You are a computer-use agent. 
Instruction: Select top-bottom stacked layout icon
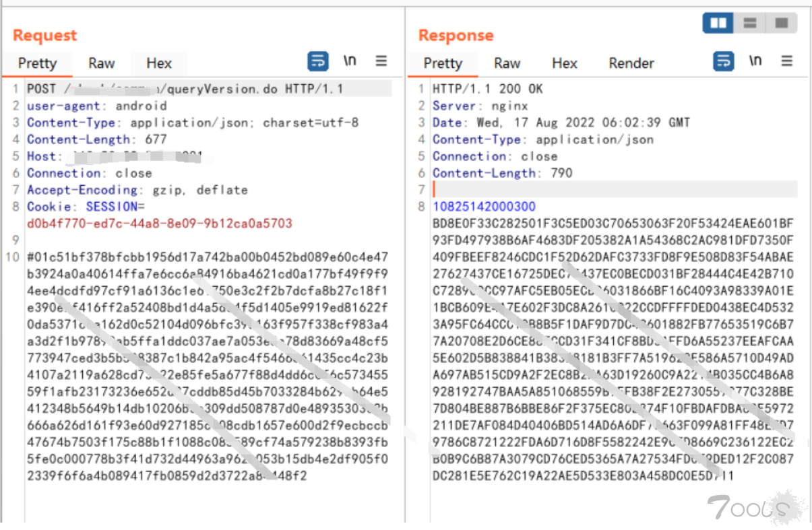tap(750, 24)
